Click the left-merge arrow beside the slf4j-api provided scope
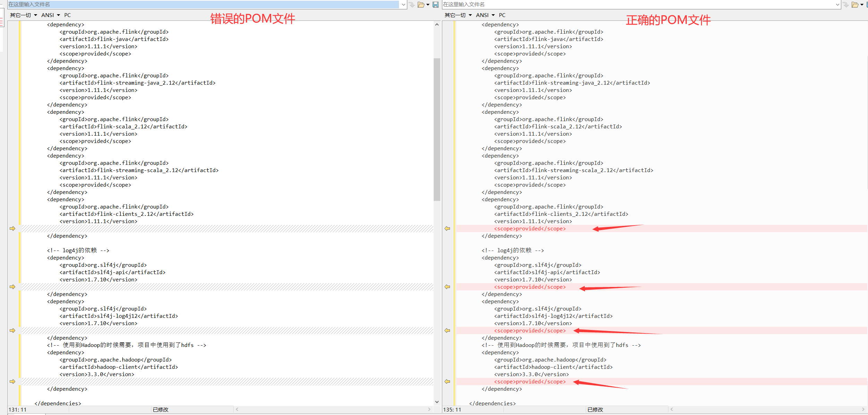Viewport: 868px width, 415px height. click(448, 287)
